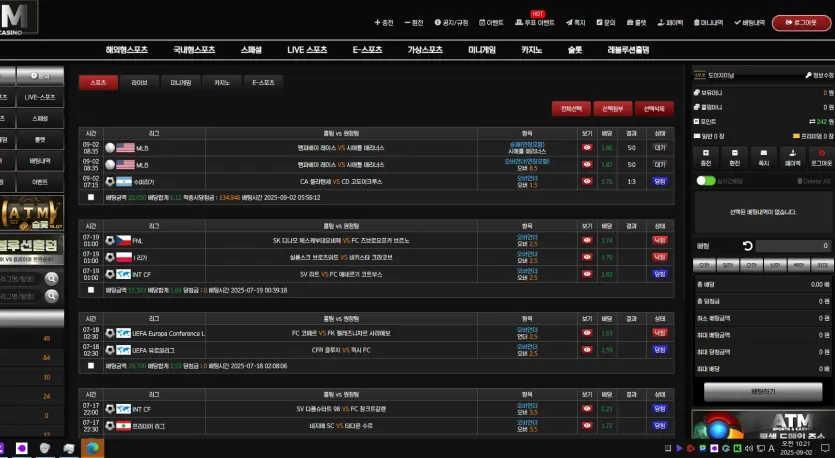Toggle the green 실시간배당 switch
The image size is (835, 458).
[x=706, y=181]
